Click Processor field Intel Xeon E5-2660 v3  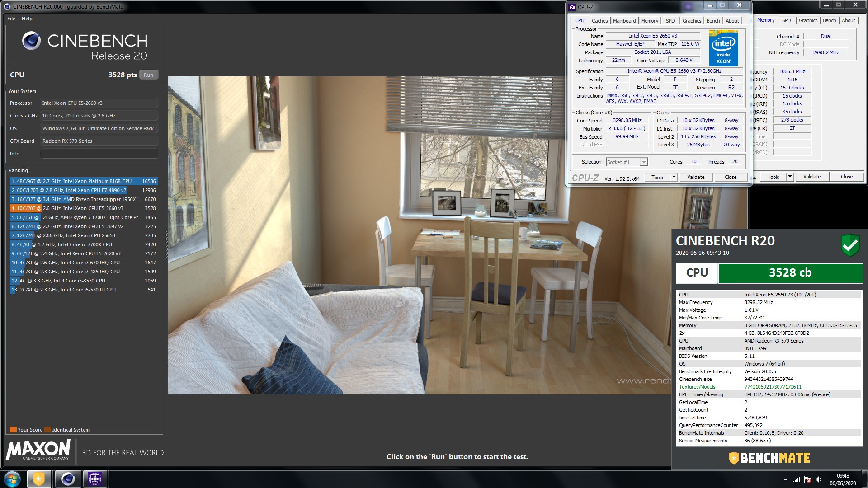point(99,103)
